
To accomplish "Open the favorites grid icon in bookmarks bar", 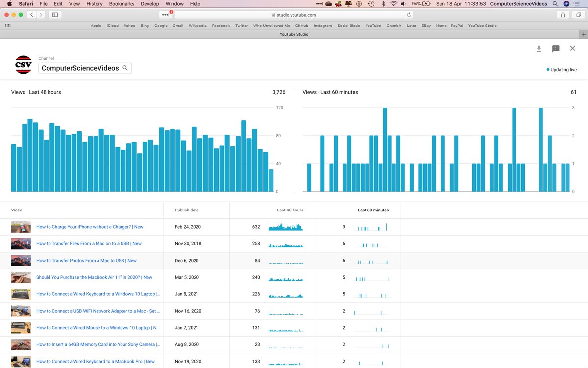I will pos(8,26).
